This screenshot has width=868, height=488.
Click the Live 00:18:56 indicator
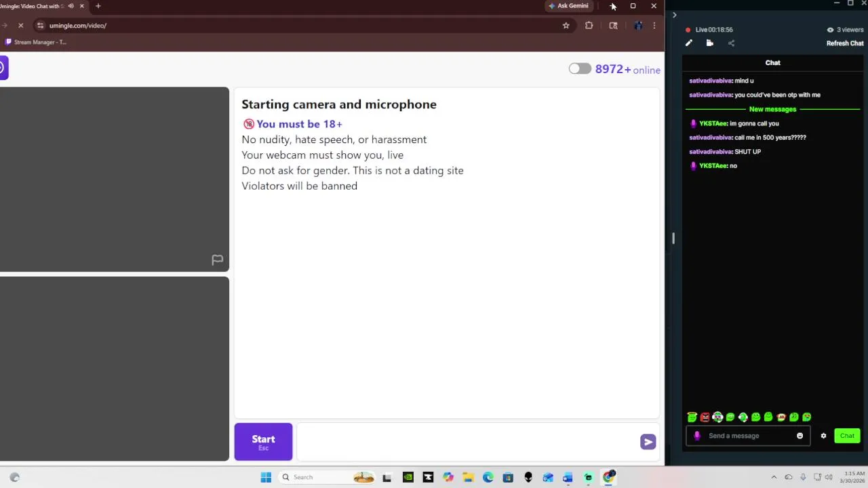point(709,30)
